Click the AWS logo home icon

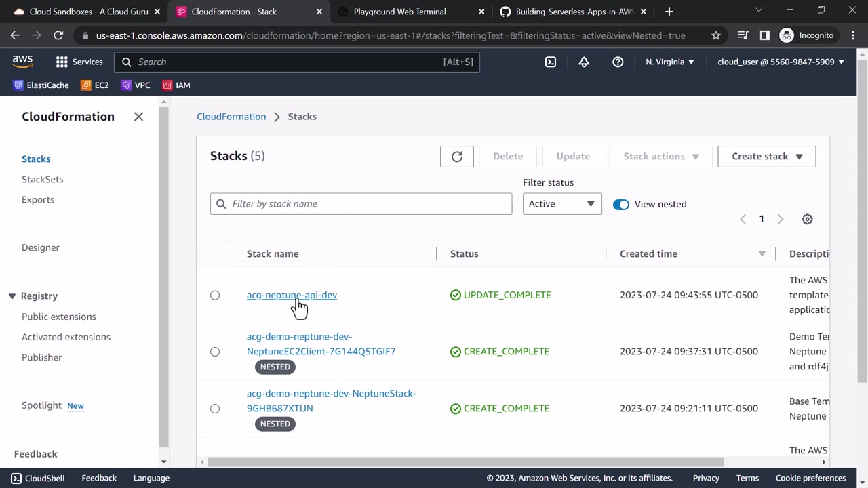pyautogui.click(x=22, y=62)
